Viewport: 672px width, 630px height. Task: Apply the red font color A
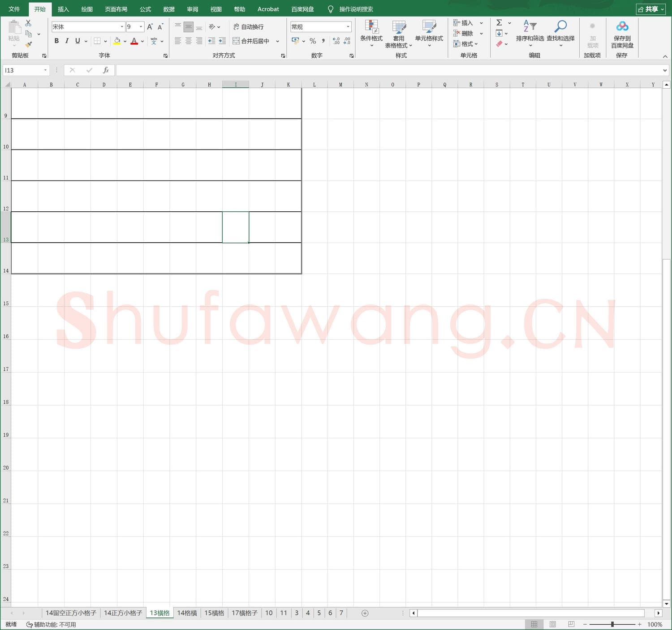coord(134,41)
